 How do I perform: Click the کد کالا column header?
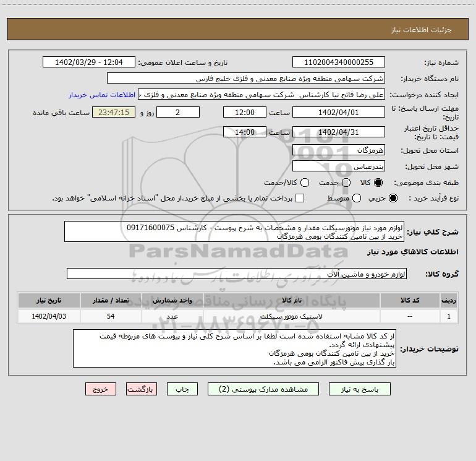click(410, 301)
